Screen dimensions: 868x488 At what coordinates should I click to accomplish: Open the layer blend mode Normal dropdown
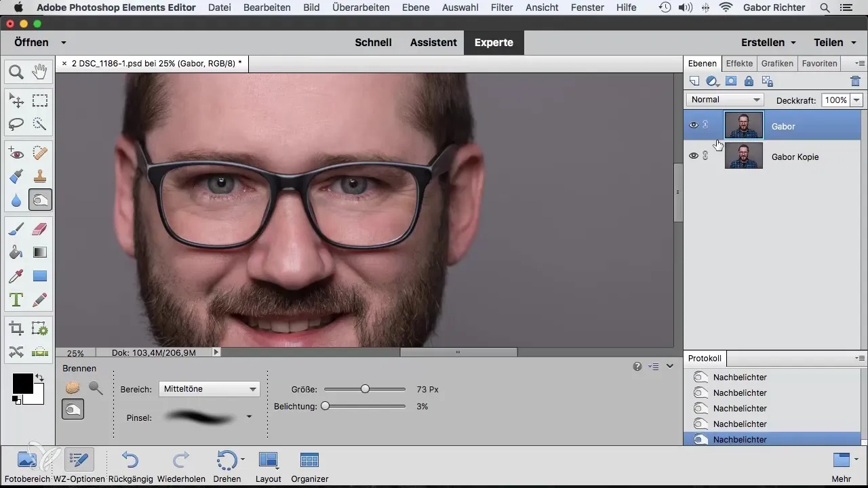pos(725,100)
